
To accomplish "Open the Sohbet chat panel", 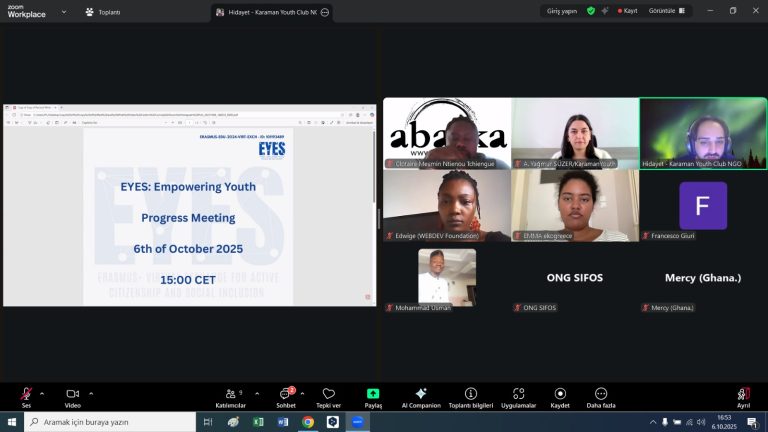I will [286, 395].
